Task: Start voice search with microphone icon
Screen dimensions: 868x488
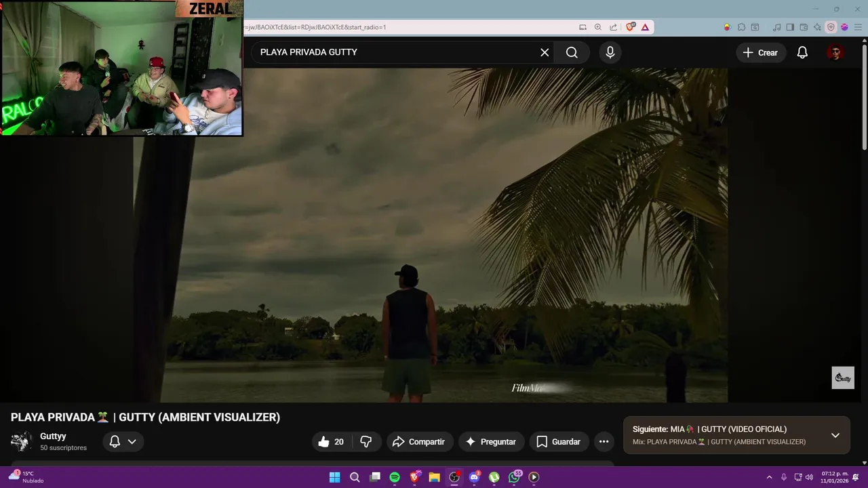Action: tap(610, 52)
